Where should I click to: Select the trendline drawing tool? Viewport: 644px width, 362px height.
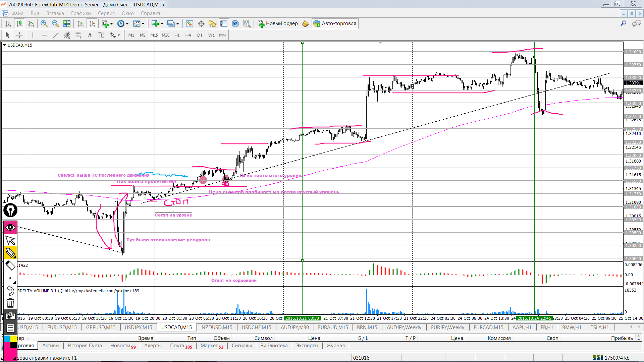56,35
